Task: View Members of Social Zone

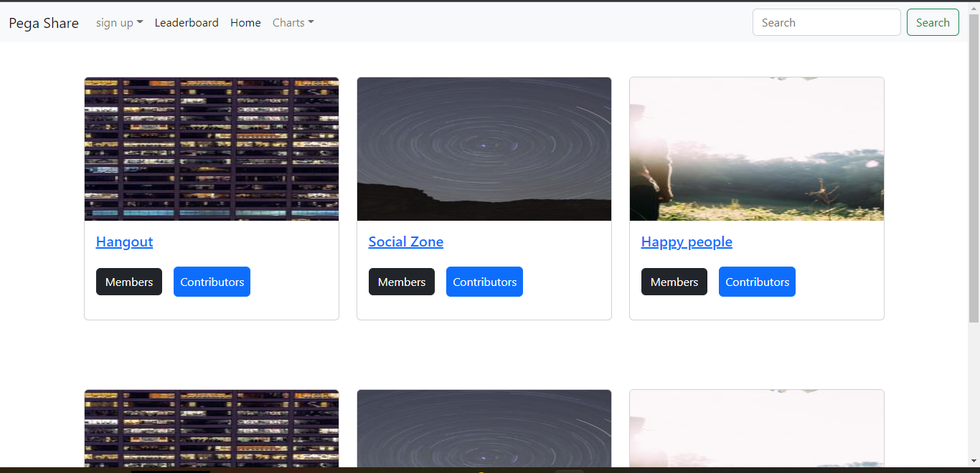Action: 401,281
